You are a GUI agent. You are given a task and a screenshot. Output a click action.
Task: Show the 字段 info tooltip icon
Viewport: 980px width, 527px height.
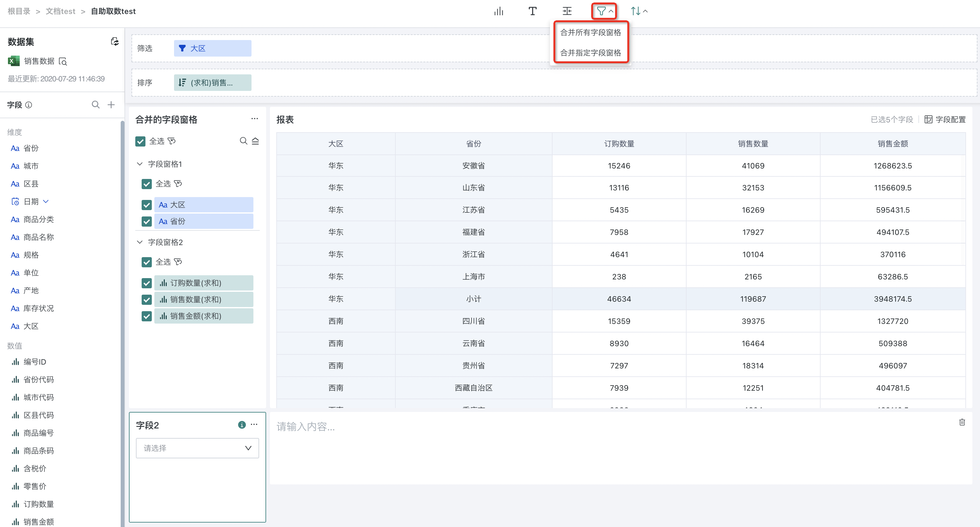click(29, 105)
